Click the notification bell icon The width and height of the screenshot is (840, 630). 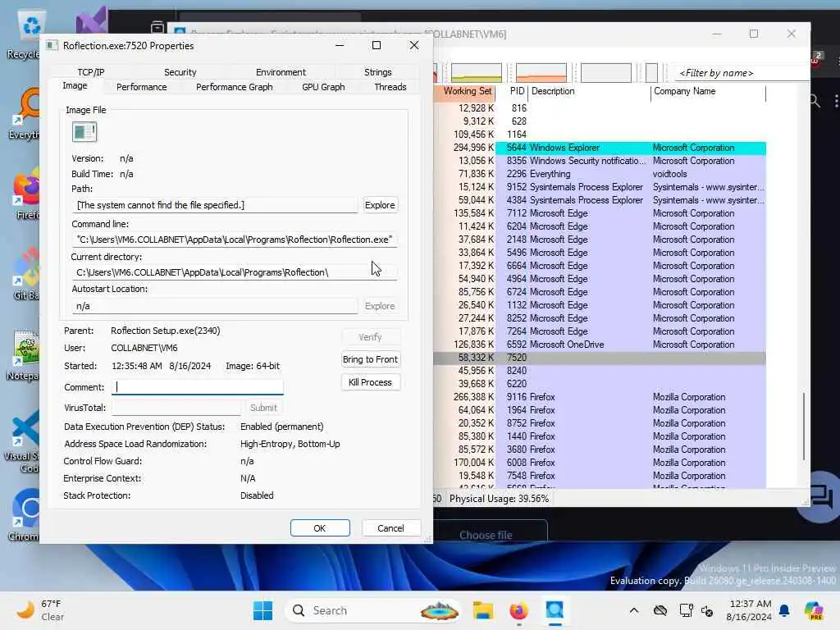(784, 610)
